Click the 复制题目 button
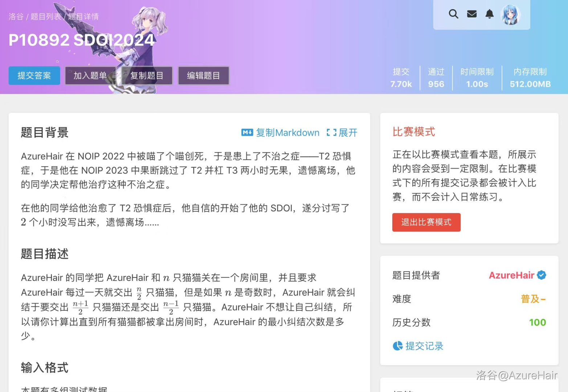The image size is (568, 392). point(147,75)
